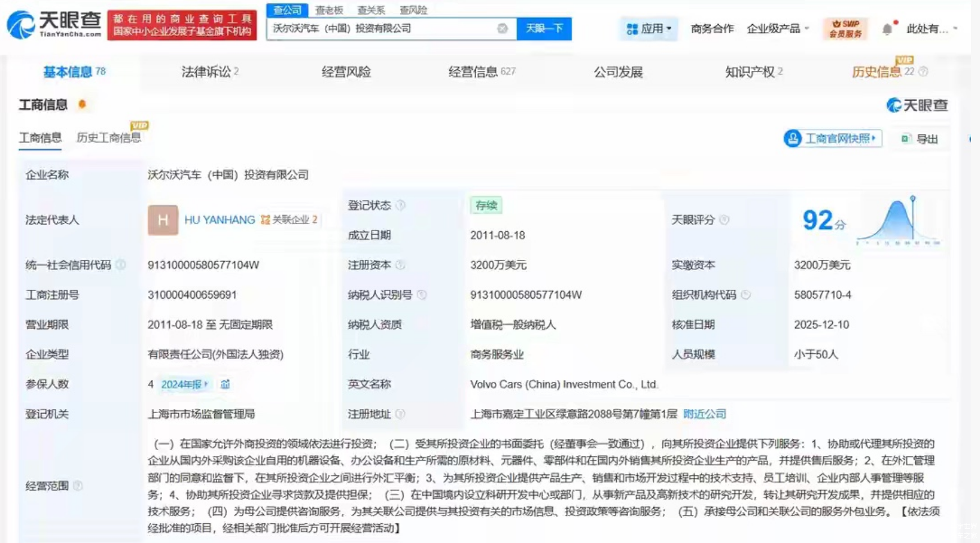Open the 历史工商信息 sub-tab

click(x=109, y=138)
